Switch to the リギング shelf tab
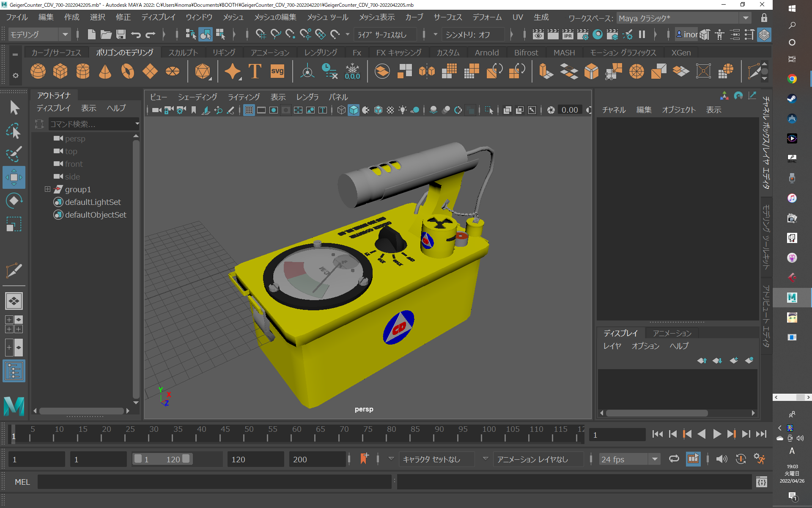This screenshot has height=508, width=812. point(224,52)
